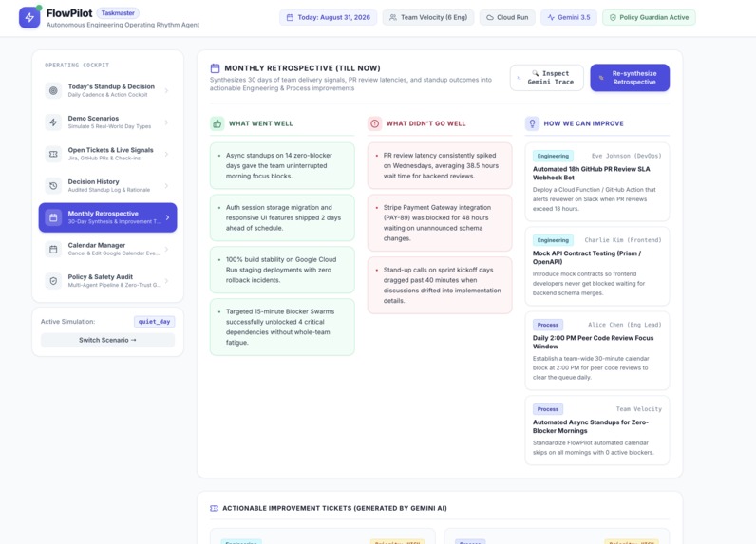Viewport: 756px width, 544px height.
Task: Click 'PR review latency consistently spiked' note
Action: [440, 166]
